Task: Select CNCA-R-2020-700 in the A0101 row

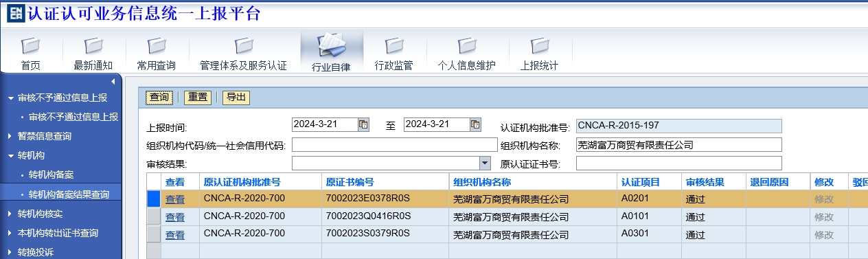Action: 260,217
